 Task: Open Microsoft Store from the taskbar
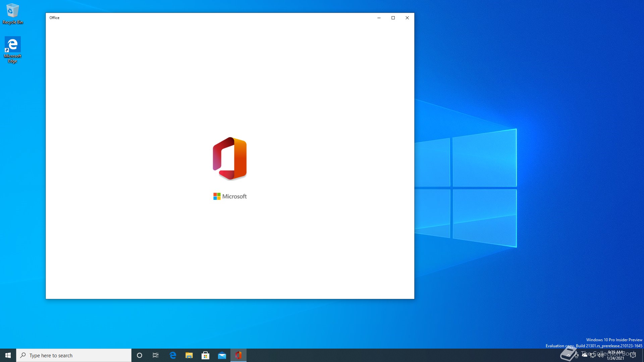tap(206, 355)
